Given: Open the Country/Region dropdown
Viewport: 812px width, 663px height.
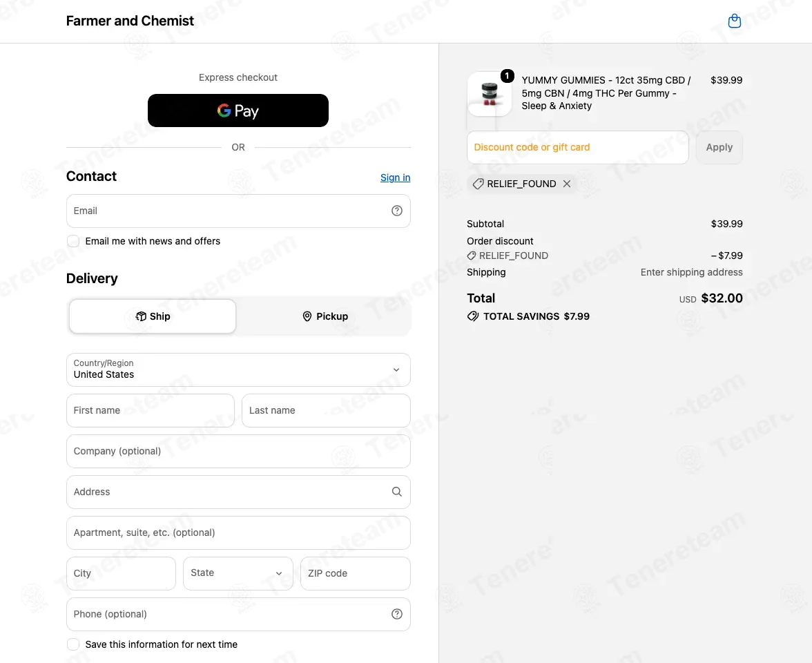Looking at the screenshot, I should pos(238,370).
